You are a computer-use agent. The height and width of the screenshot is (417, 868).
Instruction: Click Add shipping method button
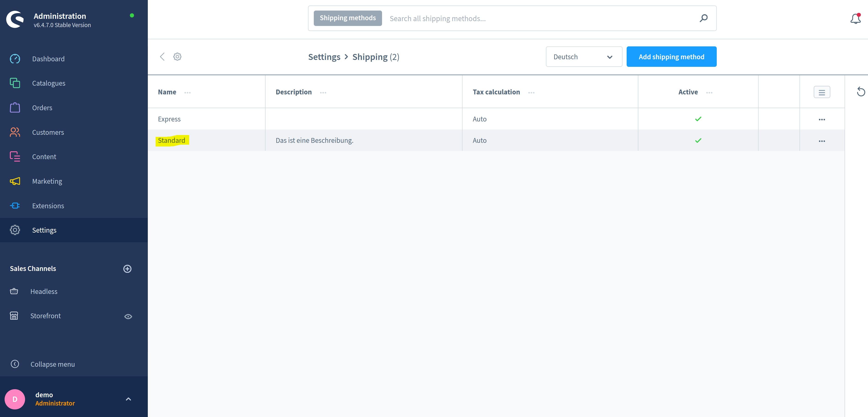click(x=671, y=56)
